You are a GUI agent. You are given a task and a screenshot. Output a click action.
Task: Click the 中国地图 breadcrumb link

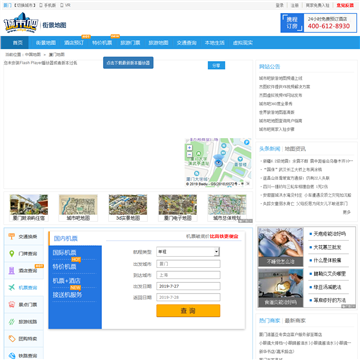(x=33, y=54)
